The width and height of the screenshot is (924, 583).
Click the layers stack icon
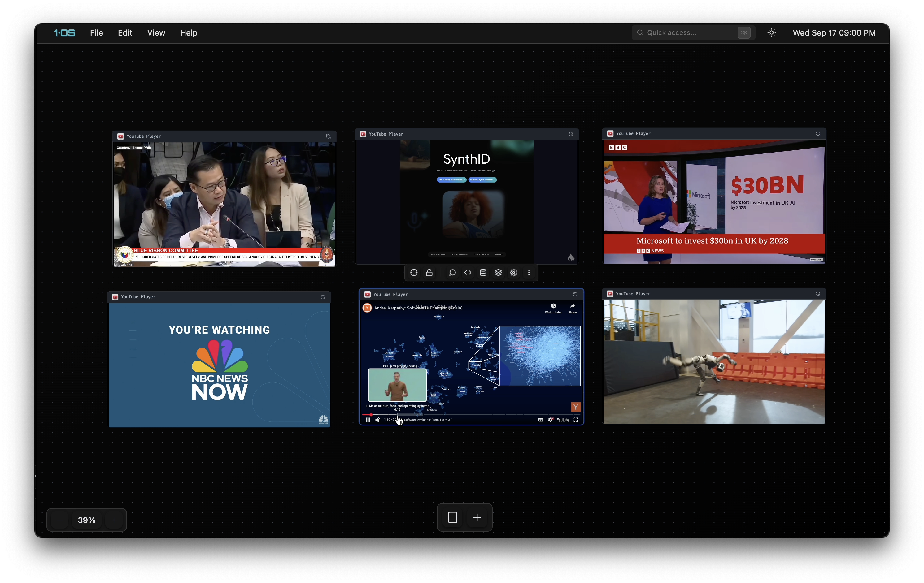[498, 273]
